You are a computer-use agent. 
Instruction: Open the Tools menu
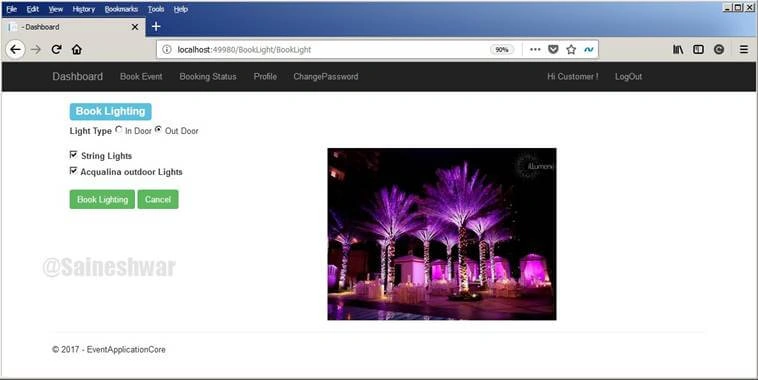click(156, 9)
